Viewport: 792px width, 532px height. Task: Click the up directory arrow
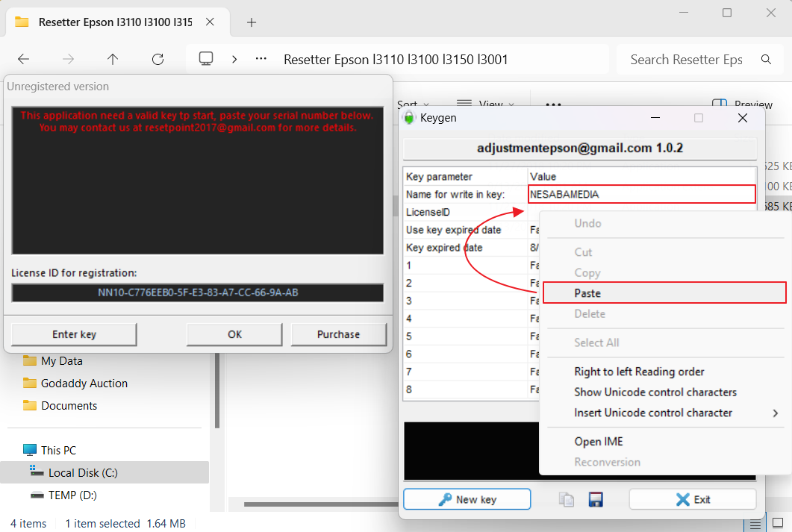[113, 60]
